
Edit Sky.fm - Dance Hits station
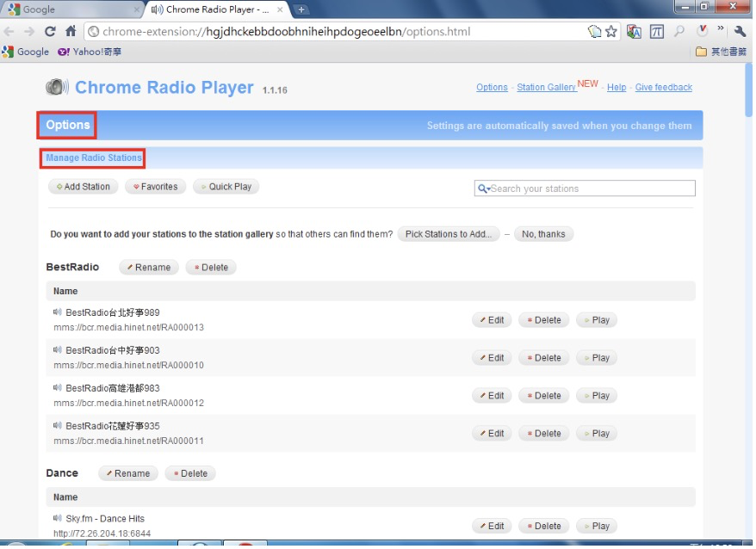coord(492,526)
